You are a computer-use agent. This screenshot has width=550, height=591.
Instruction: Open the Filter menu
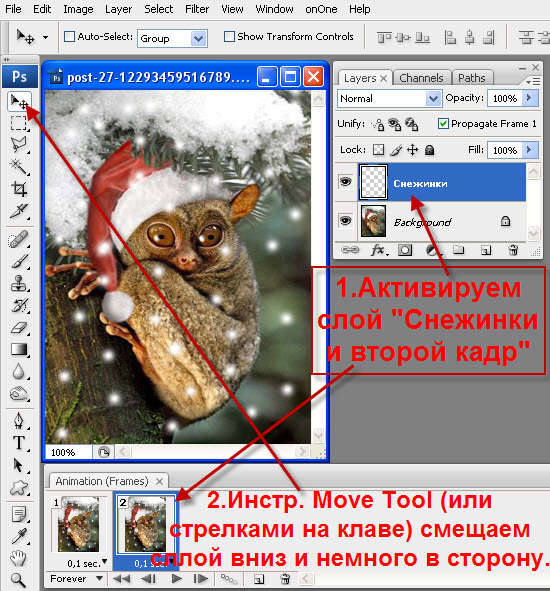click(x=197, y=9)
